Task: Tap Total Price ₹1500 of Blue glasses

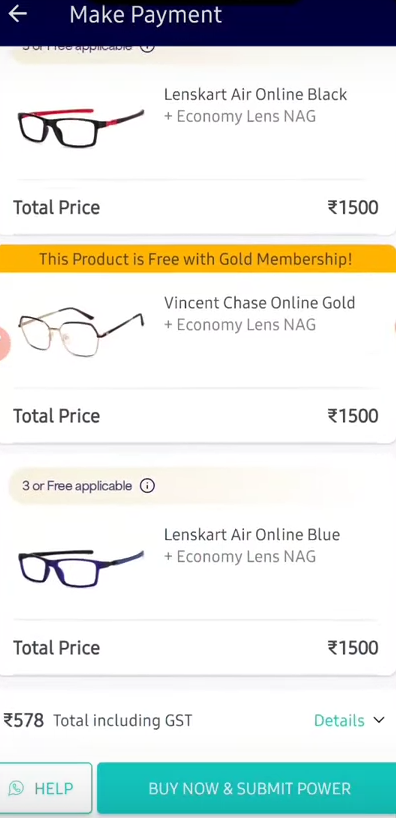Action: coord(353,647)
